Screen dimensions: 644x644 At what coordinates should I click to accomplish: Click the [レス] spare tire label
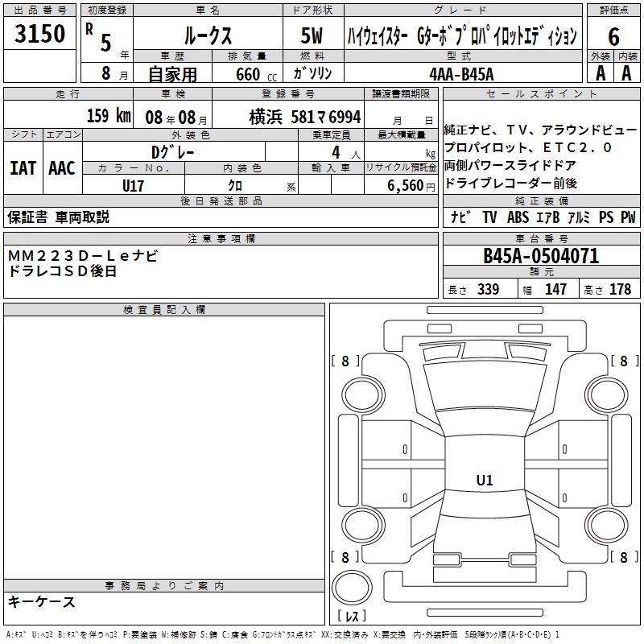click(x=352, y=616)
